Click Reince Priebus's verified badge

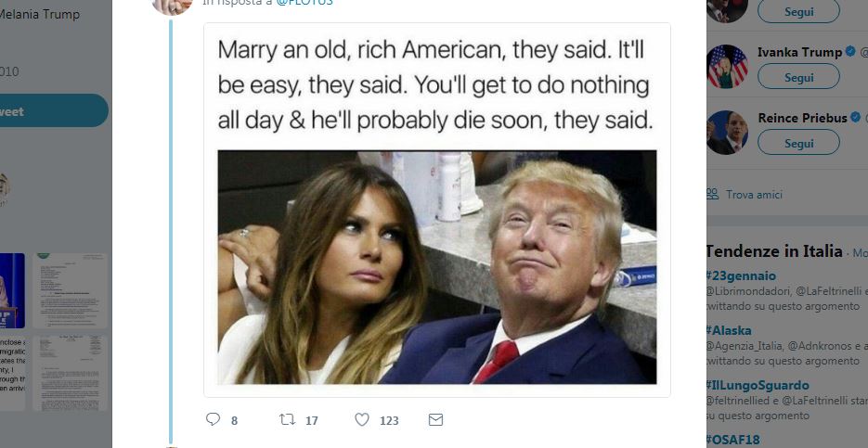pos(856,117)
